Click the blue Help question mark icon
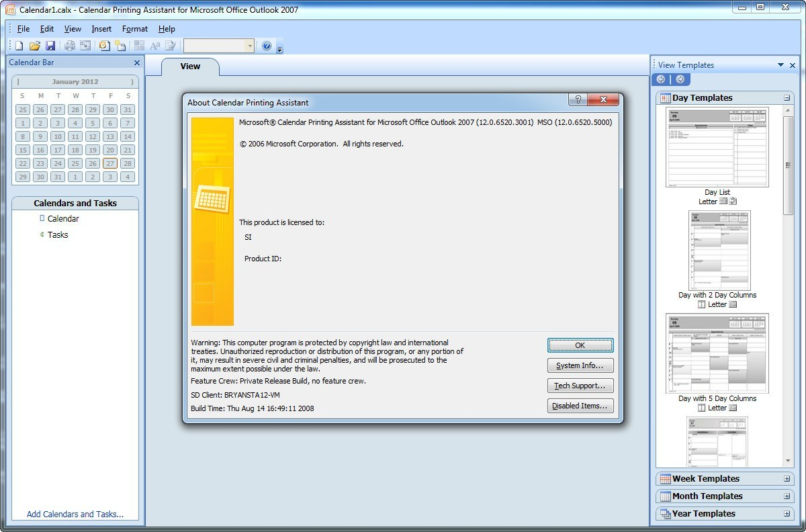 coord(267,46)
